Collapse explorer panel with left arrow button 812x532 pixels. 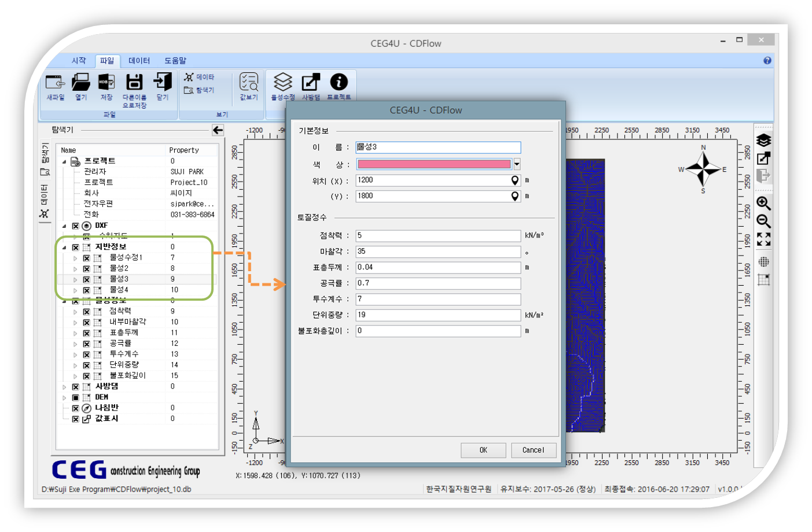tap(218, 130)
